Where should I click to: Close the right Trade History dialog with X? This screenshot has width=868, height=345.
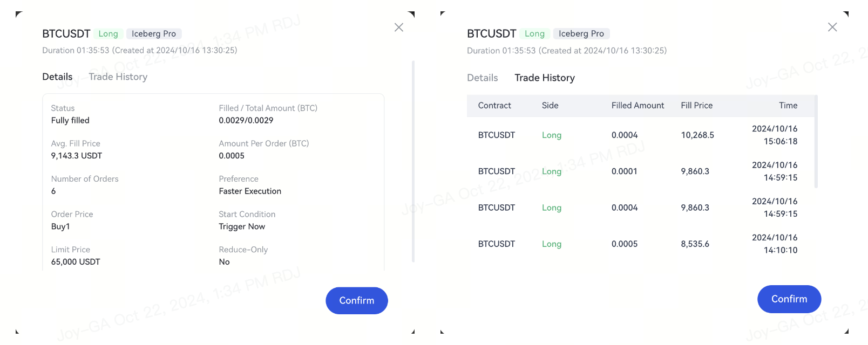click(x=832, y=27)
